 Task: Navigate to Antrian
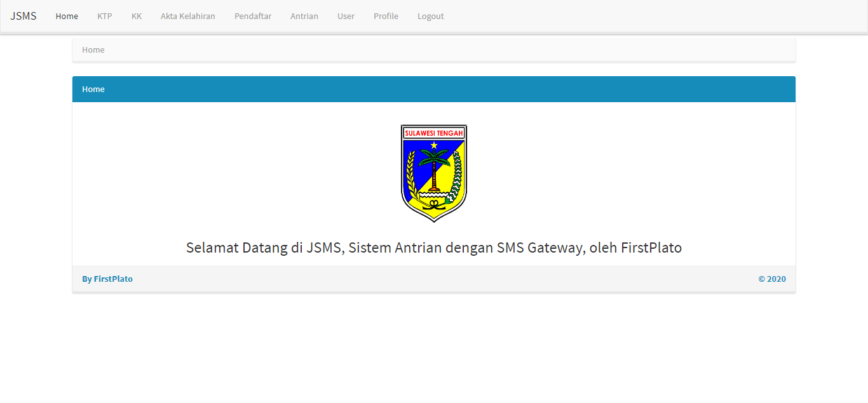(304, 16)
